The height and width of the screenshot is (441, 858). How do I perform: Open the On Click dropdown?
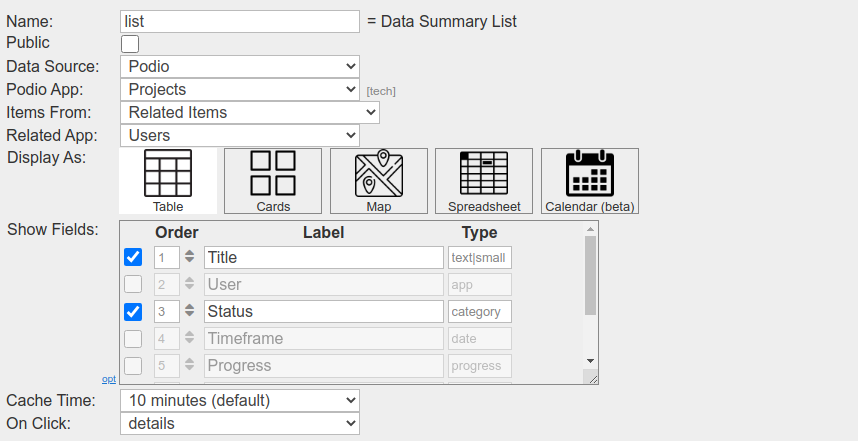point(239,424)
